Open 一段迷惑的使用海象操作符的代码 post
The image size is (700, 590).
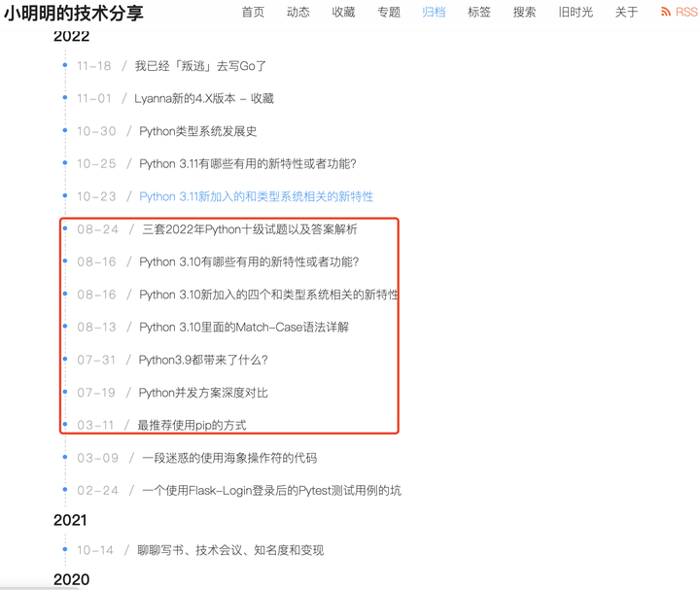tap(229, 458)
